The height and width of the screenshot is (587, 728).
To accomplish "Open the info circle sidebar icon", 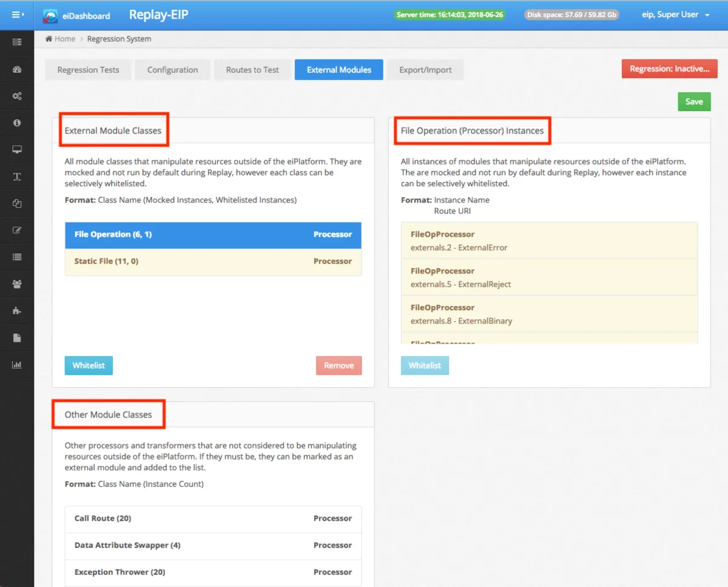I will pyautogui.click(x=17, y=123).
